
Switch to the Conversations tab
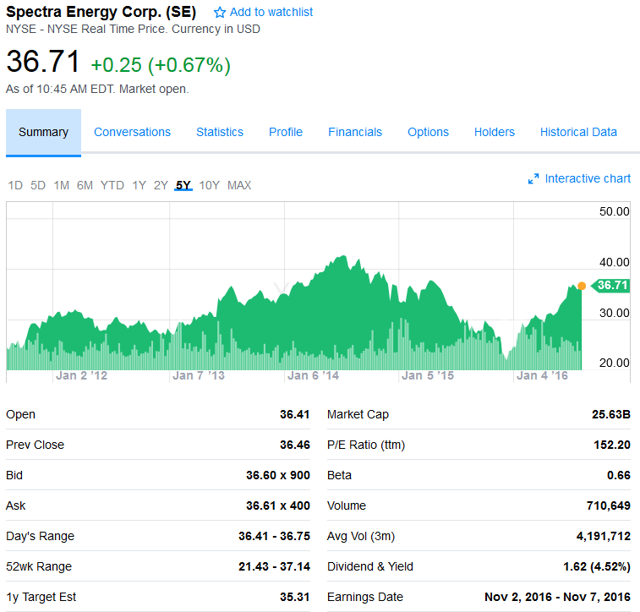click(132, 132)
